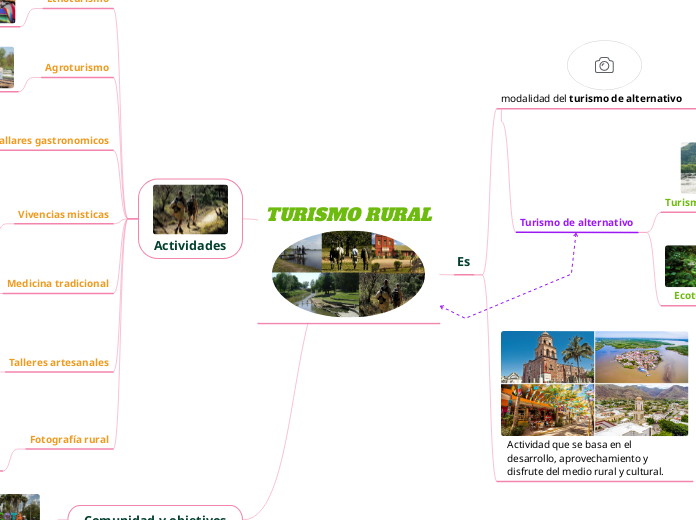Image resolution: width=696 pixels, height=520 pixels.
Task: Click the Agroturismo thumbnail image
Action: (7, 67)
